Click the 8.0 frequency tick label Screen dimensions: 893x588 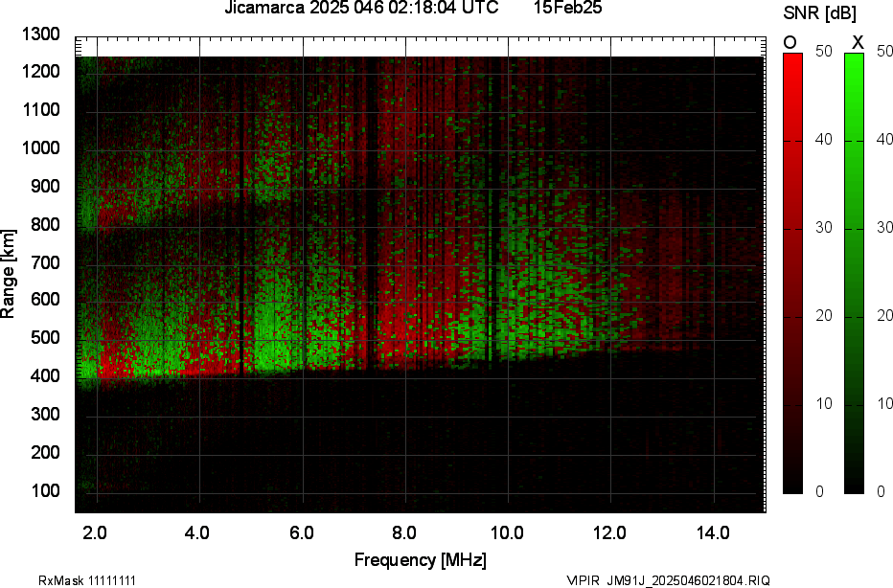tap(403, 532)
